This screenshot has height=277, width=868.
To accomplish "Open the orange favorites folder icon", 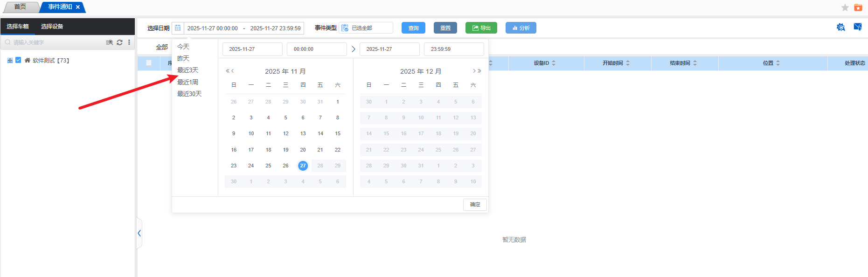I will point(858,7).
